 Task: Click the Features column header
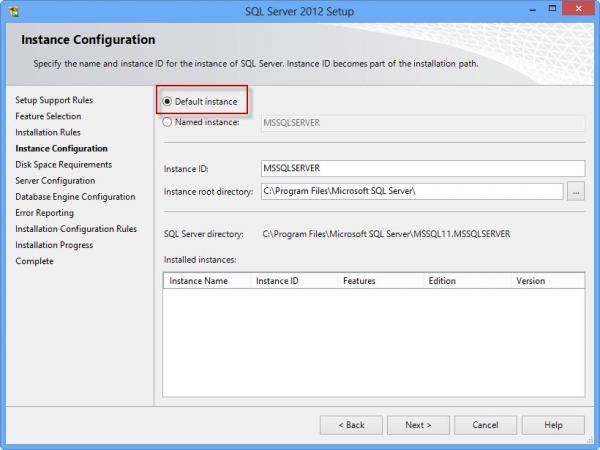(380, 281)
